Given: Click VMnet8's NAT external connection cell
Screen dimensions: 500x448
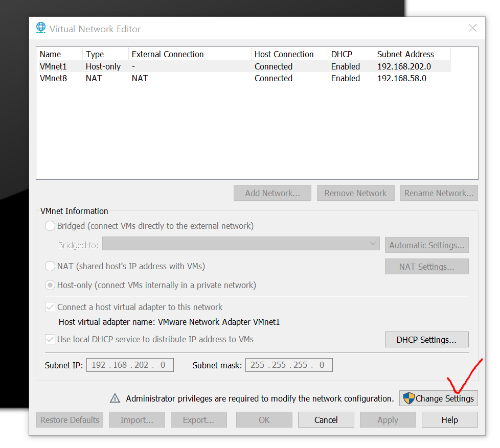Looking at the screenshot, I should (140, 78).
